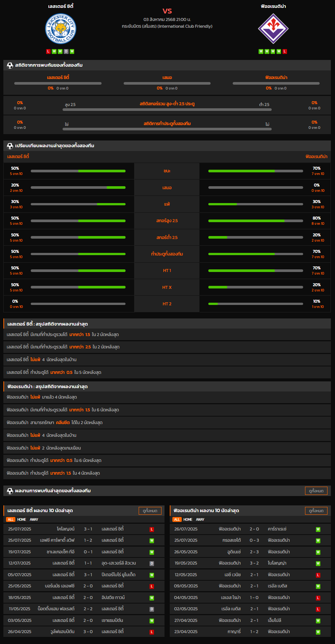The image size is (335, 644).
Task: Open ดูทั้งหมด for Fiorentina's last 10 matches
Action: click(316, 511)
